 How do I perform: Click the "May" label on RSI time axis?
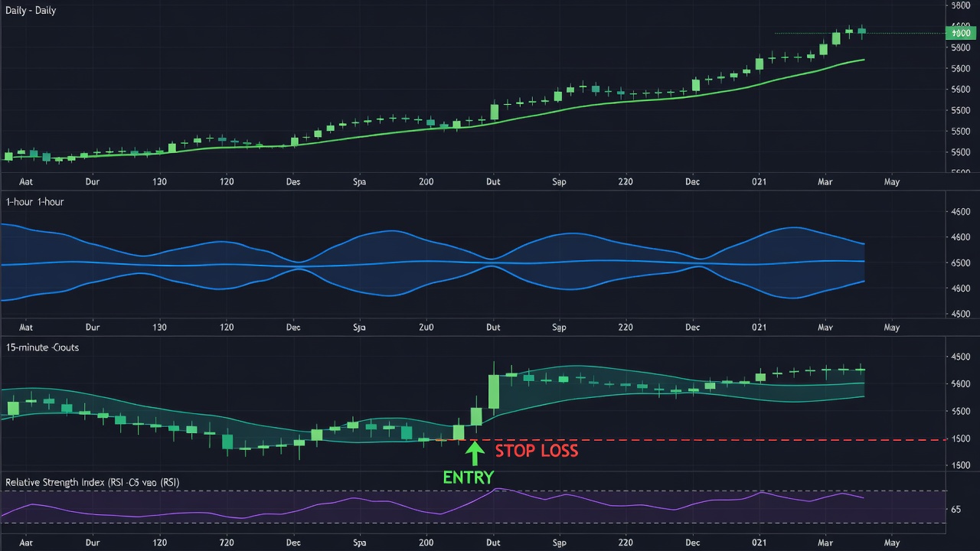pyautogui.click(x=892, y=542)
